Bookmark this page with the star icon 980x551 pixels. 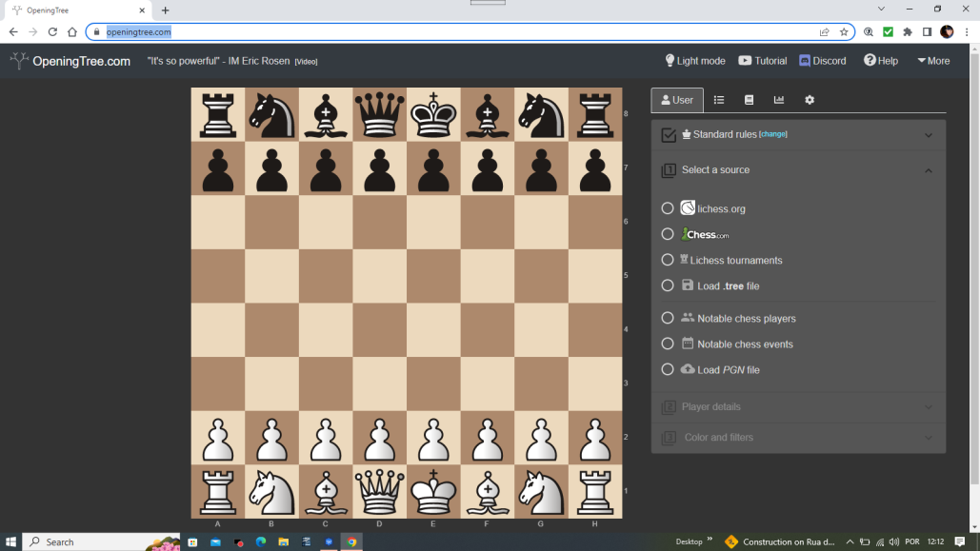pyautogui.click(x=844, y=31)
